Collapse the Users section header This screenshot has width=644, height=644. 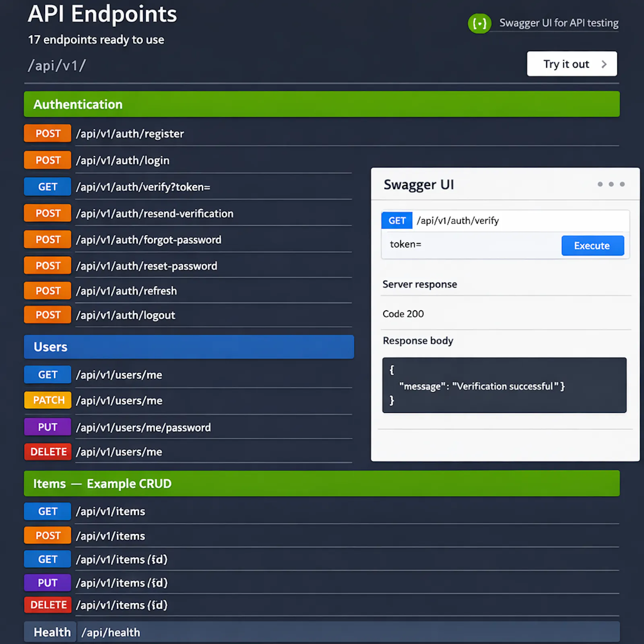point(189,347)
